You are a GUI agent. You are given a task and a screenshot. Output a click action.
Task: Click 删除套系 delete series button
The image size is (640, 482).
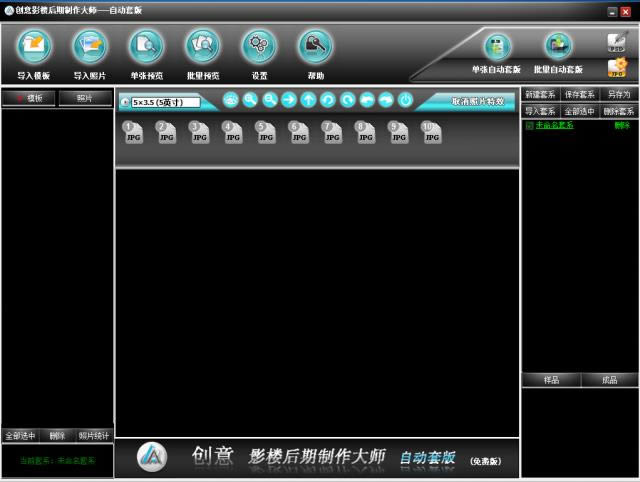click(x=619, y=111)
